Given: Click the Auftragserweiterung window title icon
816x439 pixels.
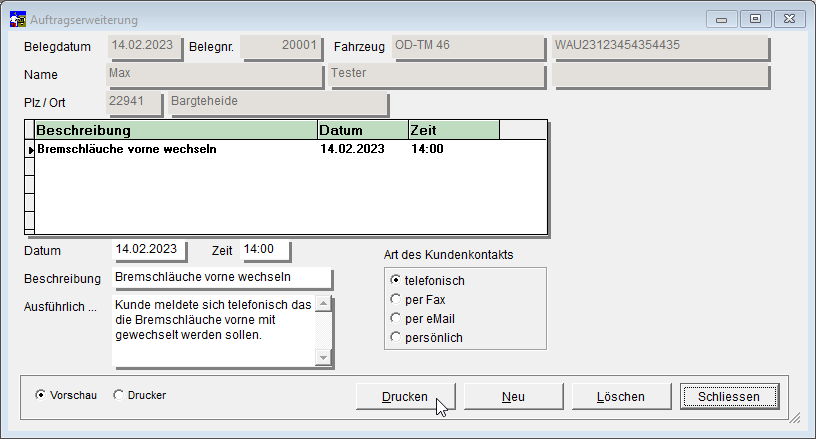Looking at the screenshot, I should 17,19.
